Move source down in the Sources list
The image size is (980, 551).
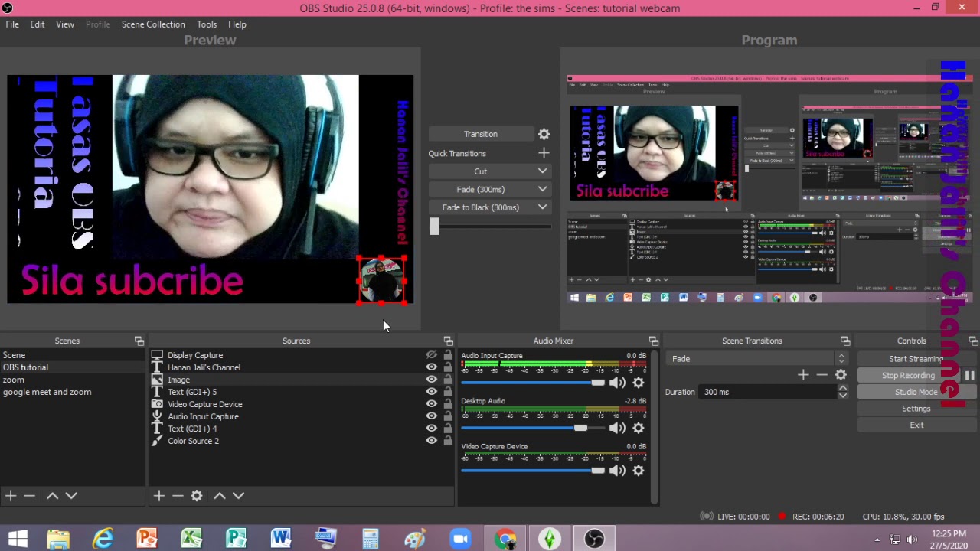pyautogui.click(x=238, y=496)
